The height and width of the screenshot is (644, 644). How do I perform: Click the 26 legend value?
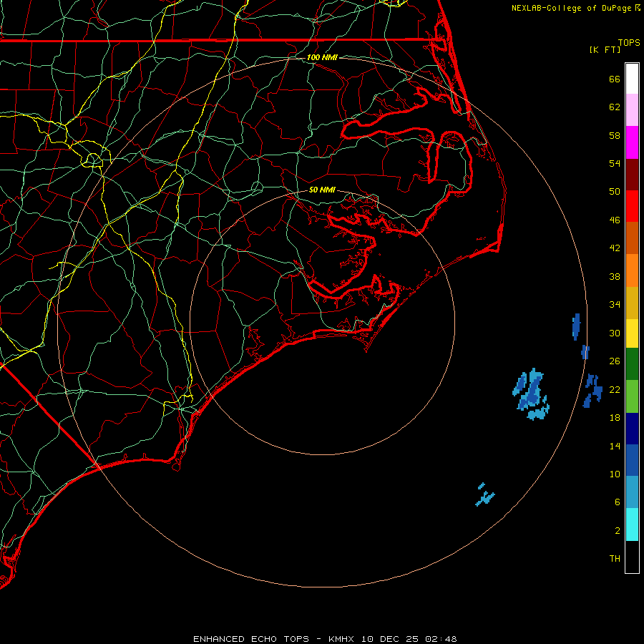coord(615,361)
